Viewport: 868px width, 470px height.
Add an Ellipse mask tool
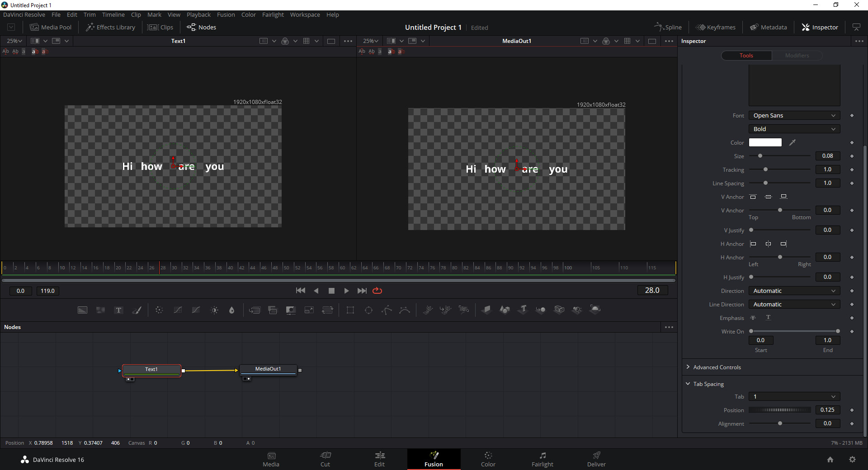coord(368,310)
